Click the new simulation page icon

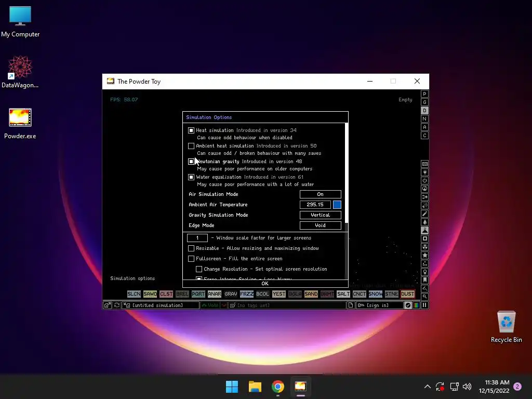coord(351,305)
